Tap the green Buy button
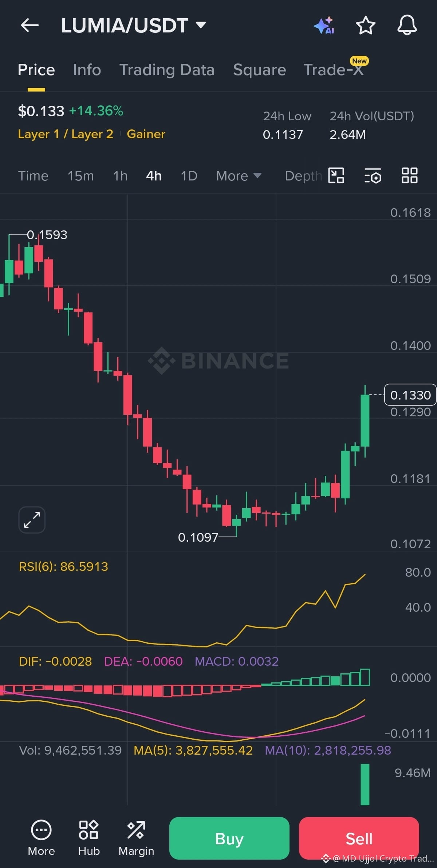Viewport: 437px width, 868px height. (229, 838)
